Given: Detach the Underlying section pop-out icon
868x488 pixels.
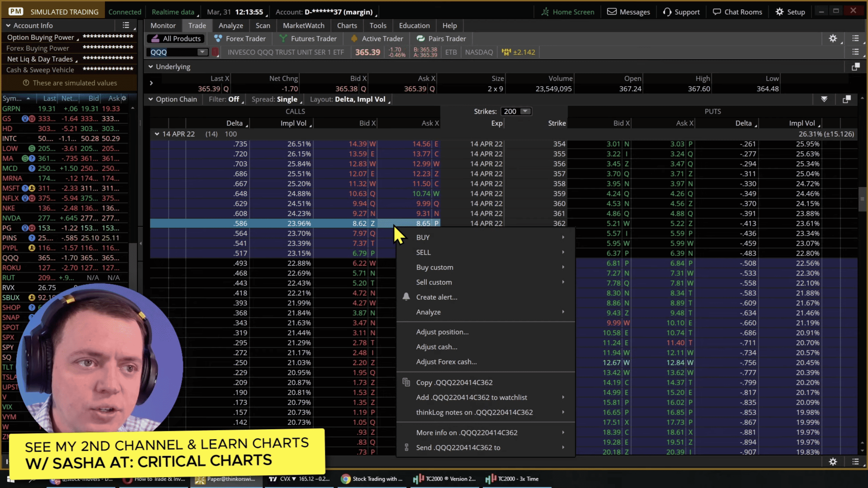Looking at the screenshot, I should pyautogui.click(x=856, y=67).
